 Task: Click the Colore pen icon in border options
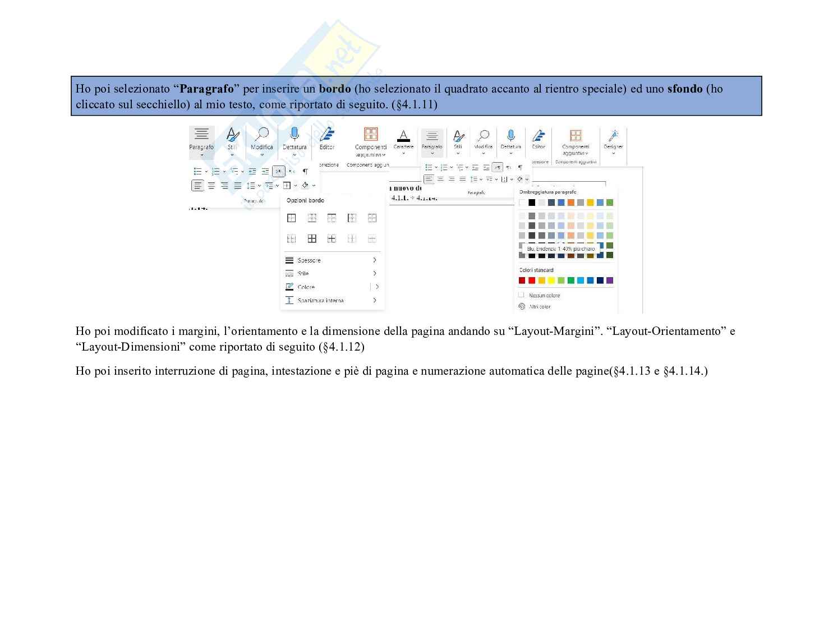pos(289,287)
